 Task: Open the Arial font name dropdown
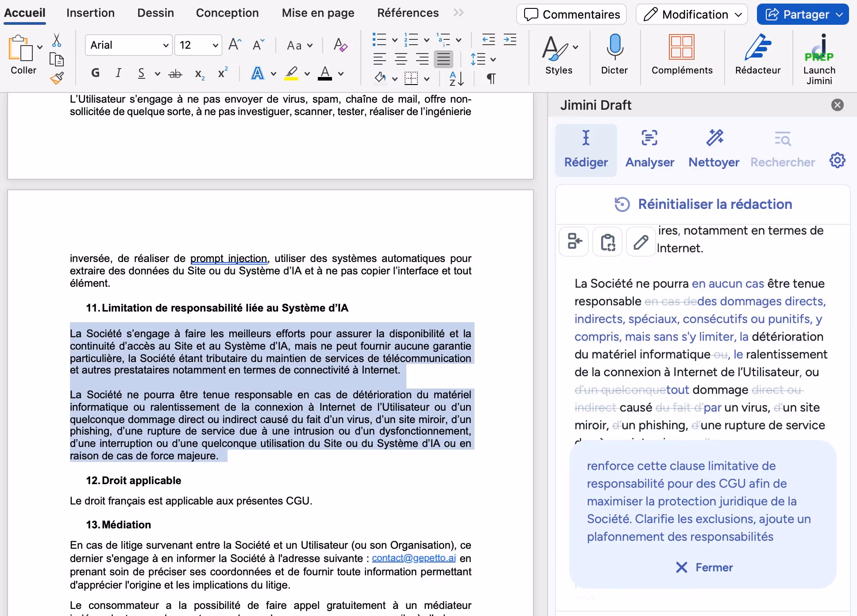pyautogui.click(x=165, y=45)
